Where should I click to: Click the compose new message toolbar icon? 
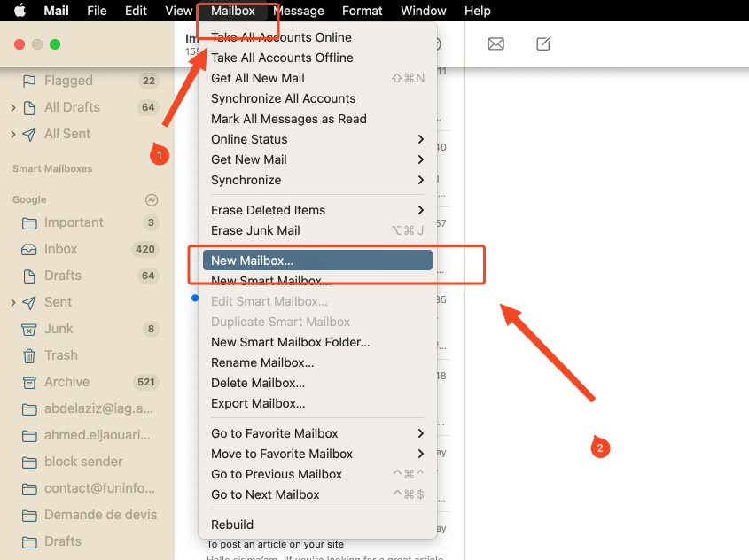coord(542,43)
